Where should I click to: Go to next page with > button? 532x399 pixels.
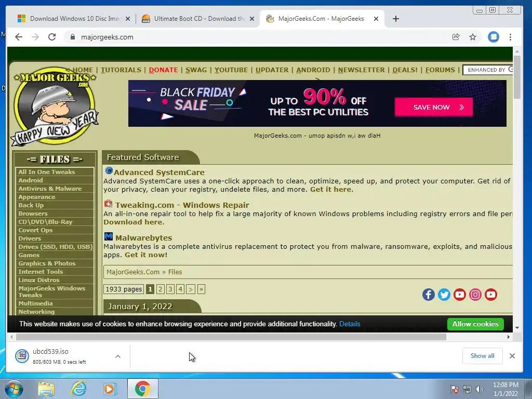(191, 289)
